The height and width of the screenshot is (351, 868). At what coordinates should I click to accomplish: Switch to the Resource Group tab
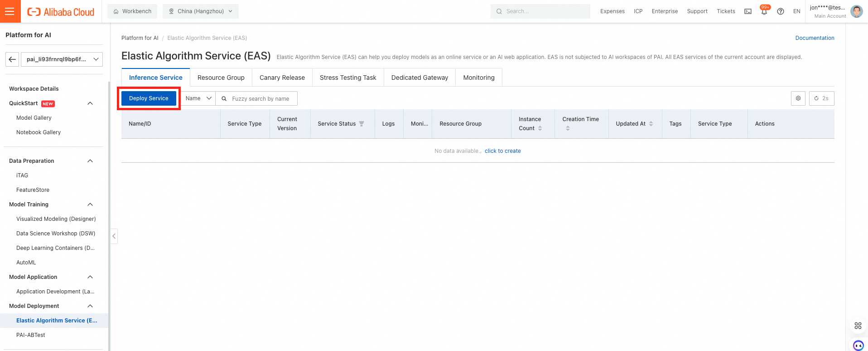(221, 78)
